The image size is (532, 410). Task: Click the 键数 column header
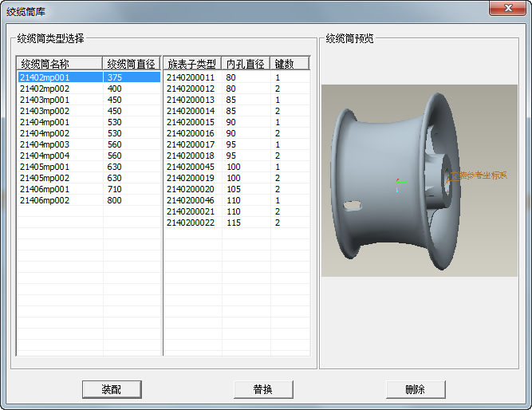click(289, 63)
